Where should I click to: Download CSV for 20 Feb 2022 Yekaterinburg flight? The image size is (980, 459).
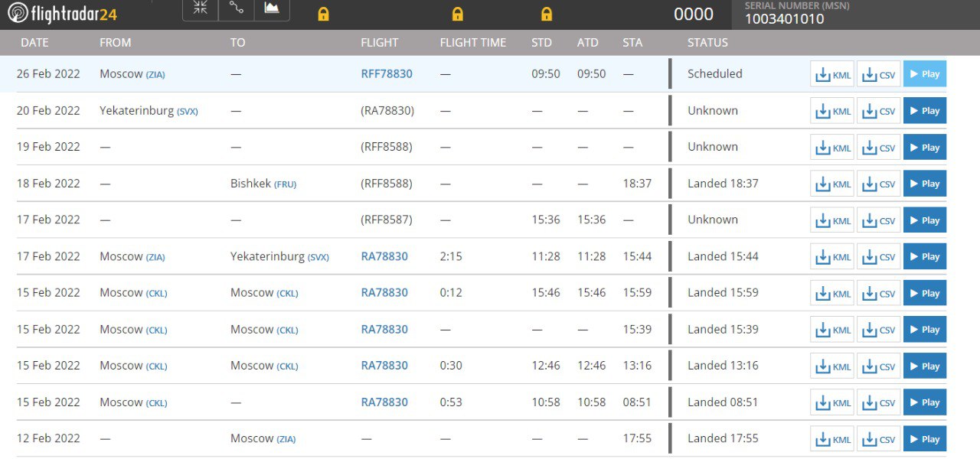878,111
